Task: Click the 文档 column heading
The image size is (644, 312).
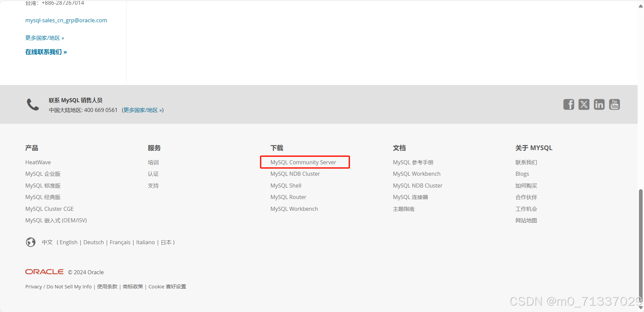Action: click(x=399, y=148)
